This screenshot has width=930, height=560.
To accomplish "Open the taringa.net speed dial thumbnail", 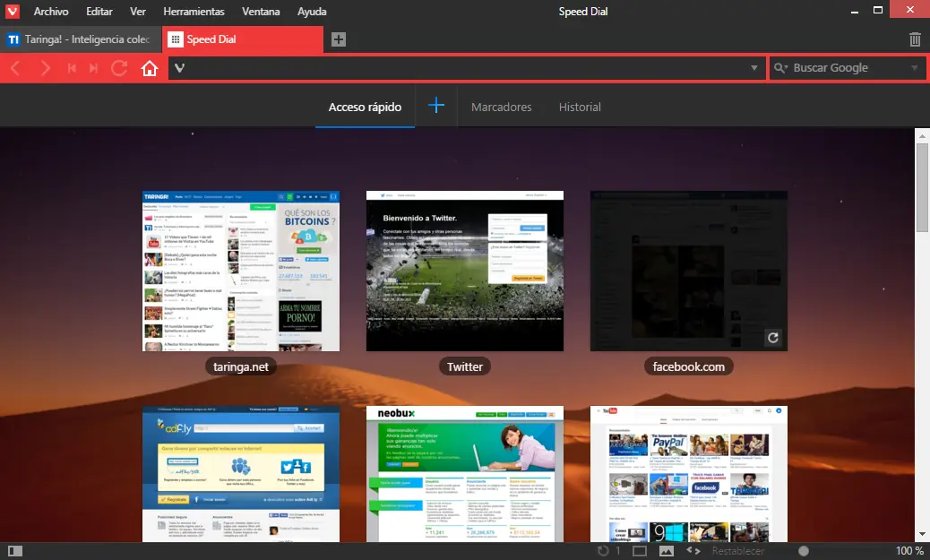I will tap(241, 271).
